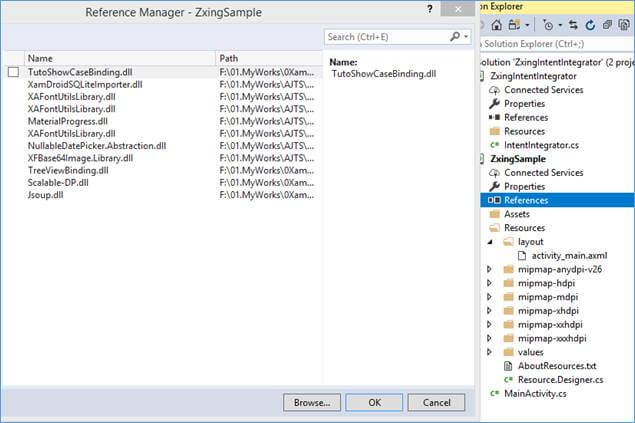Click the C# icon of Resource.Designer.cs

pos(508,380)
